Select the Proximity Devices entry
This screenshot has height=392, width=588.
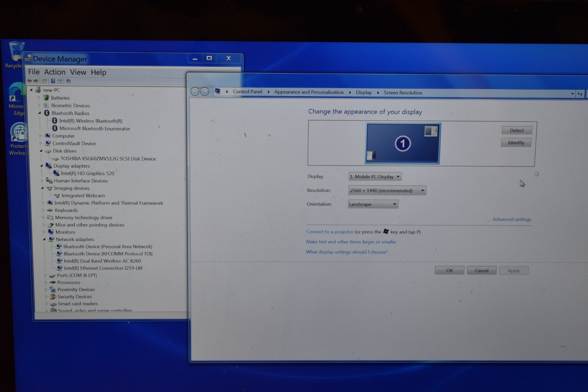coord(76,289)
